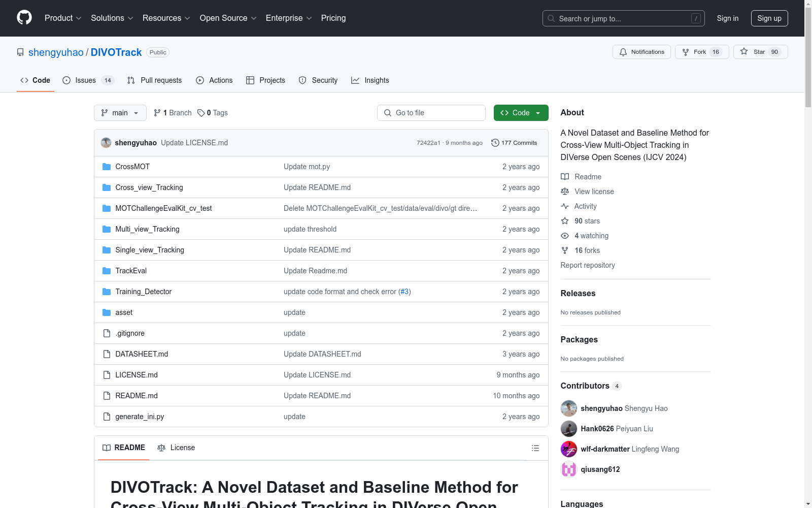Switch to the Projects tab

pyautogui.click(x=265, y=80)
